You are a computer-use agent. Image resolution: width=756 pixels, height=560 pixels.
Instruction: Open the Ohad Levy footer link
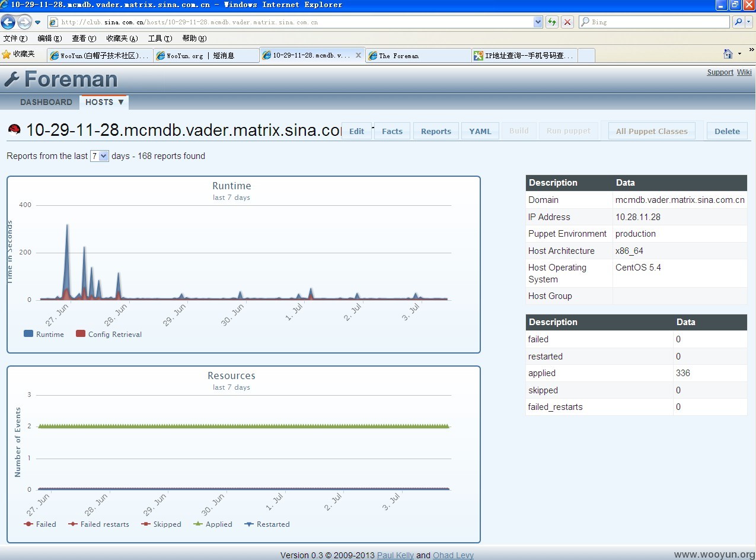point(453,555)
